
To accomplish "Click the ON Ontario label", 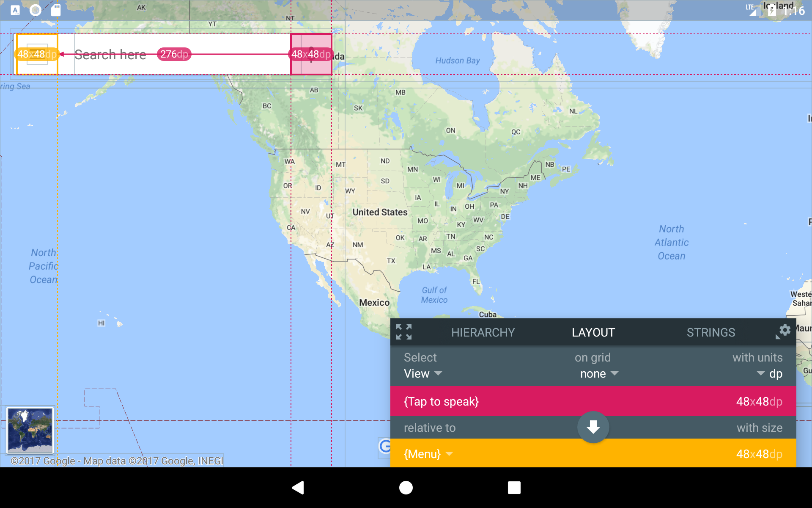I will 451,130.
